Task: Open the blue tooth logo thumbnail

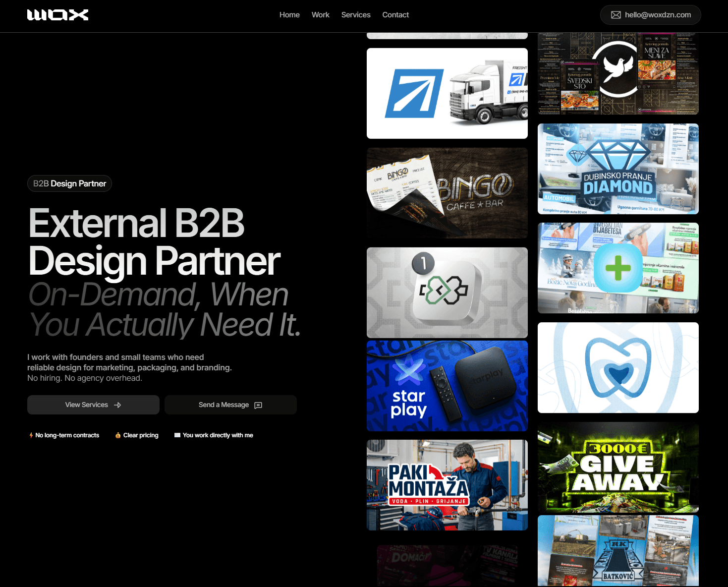Action: (618, 367)
